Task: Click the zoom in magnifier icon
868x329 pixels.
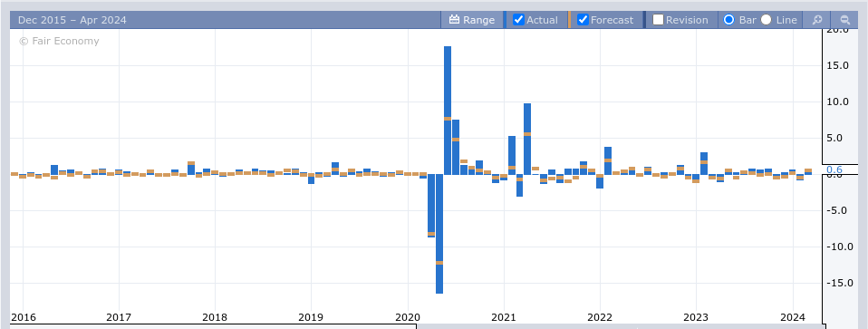Action: (x=817, y=20)
